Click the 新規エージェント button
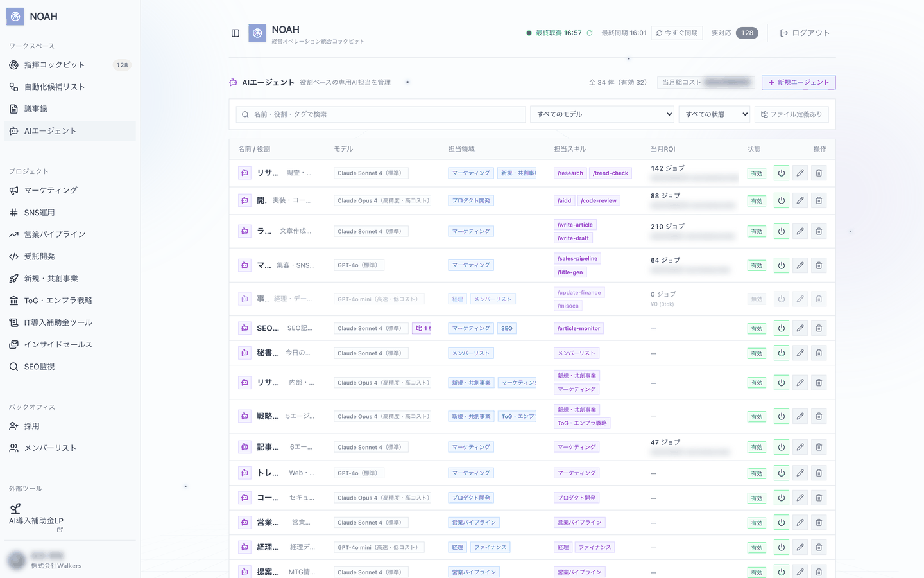 [x=799, y=82]
